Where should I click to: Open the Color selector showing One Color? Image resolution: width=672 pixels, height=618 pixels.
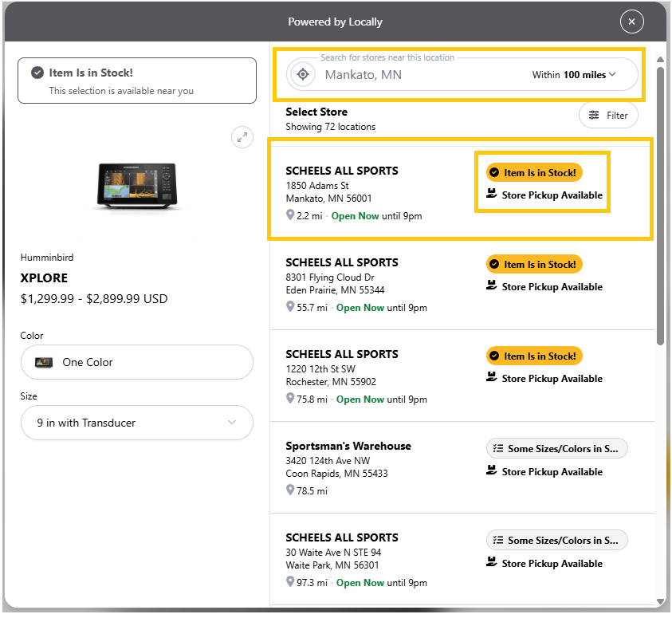click(136, 362)
